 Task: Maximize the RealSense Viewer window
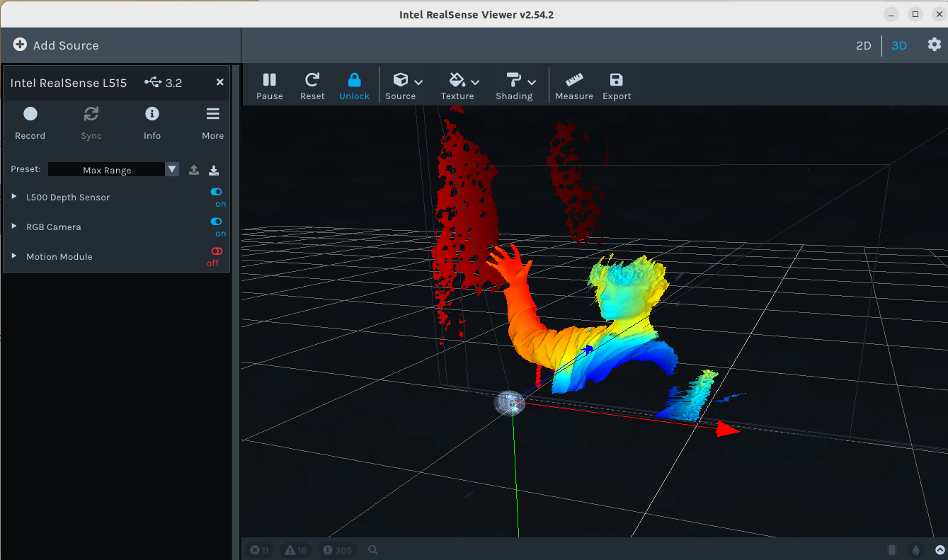tap(915, 14)
